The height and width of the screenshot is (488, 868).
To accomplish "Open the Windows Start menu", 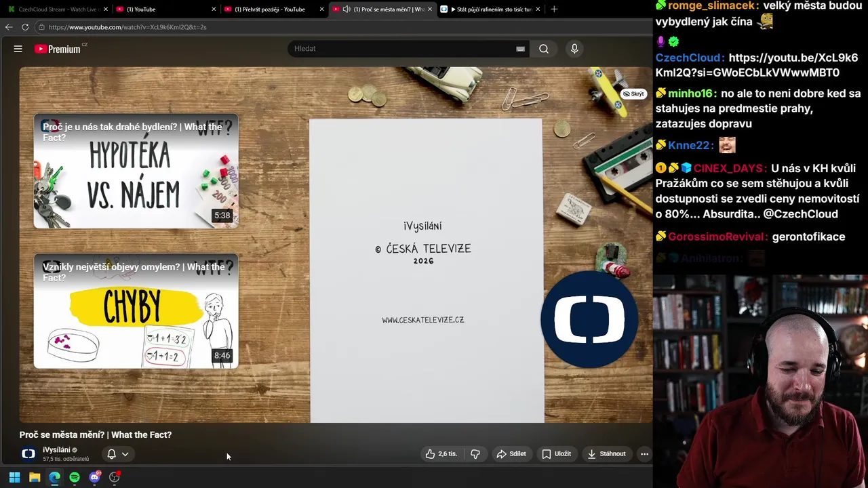I will coord(14,477).
